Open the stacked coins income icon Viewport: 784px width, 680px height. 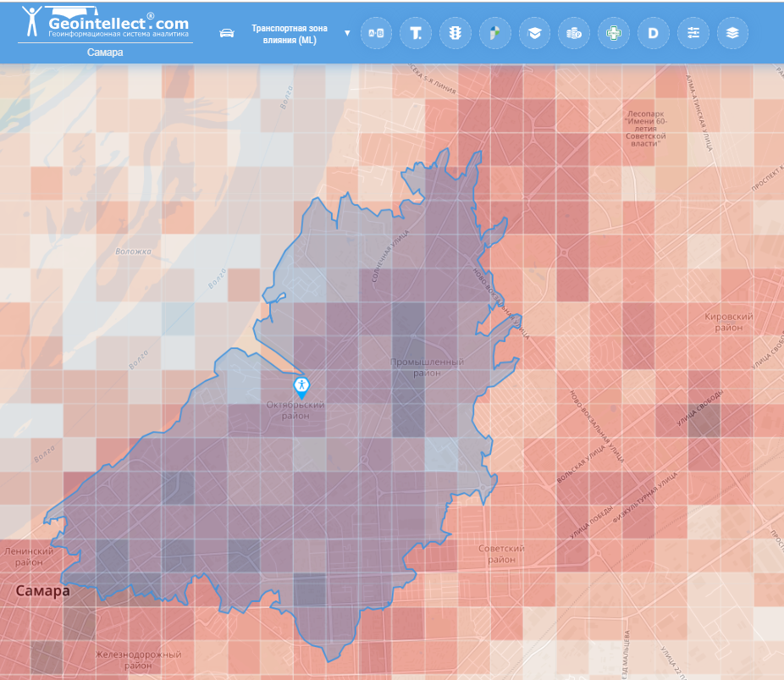point(574,33)
